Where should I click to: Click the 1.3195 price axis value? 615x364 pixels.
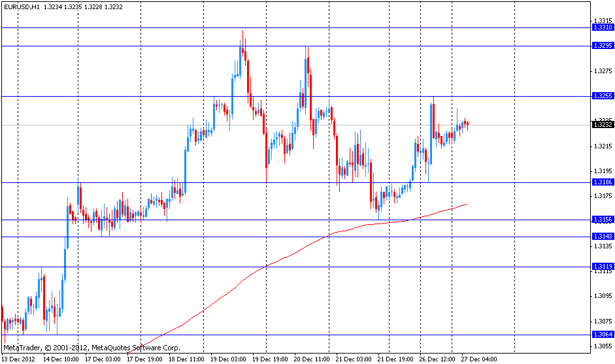click(603, 171)
